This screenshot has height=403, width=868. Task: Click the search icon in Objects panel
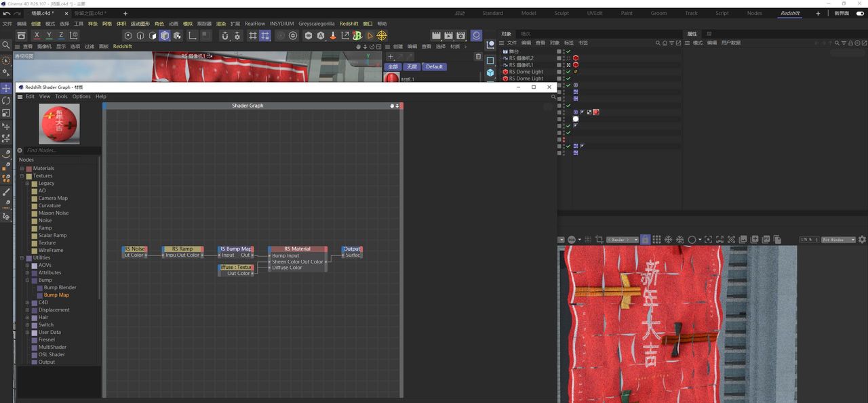click(x=657, y=43)
